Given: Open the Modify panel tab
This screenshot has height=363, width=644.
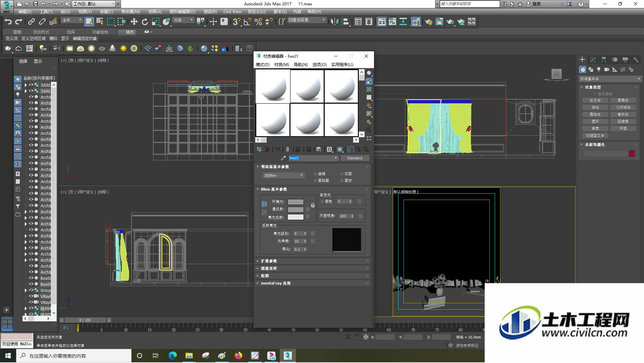Looking at the screenshot, I should tap(593, 60).
